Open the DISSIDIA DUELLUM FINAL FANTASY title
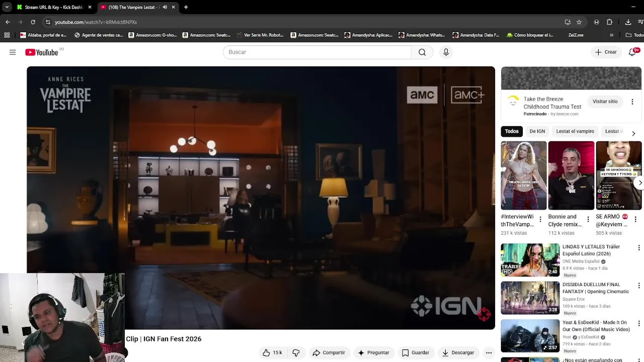644x362 pixels. point(596,288)
